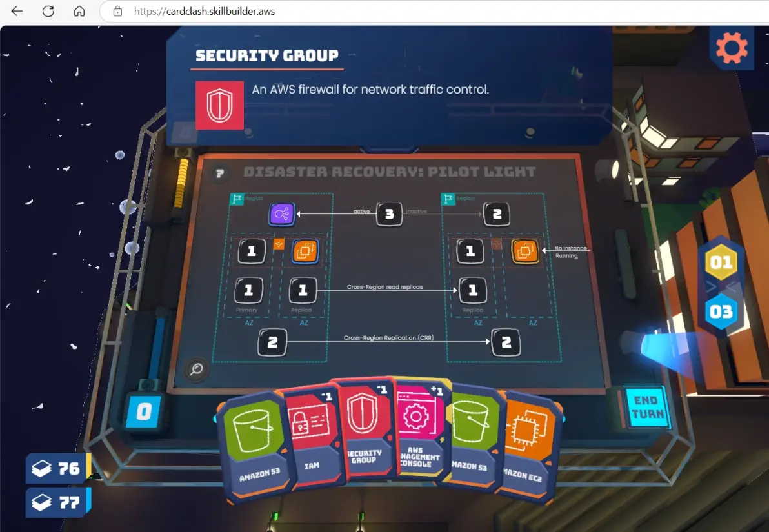Select the purple load balancer card on the board
Viewport: 769px width, 532px height.
[x=281, y=214]
